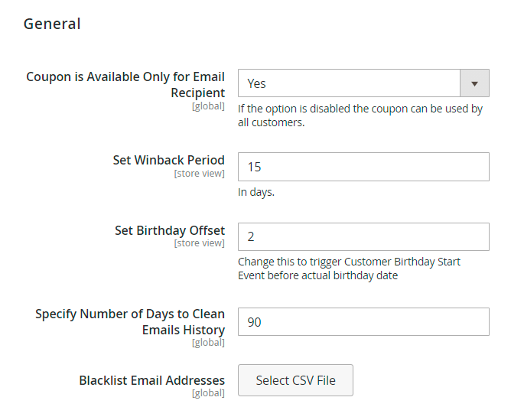Click the "Specify Number of Days to Clean" label

[130, 314]
